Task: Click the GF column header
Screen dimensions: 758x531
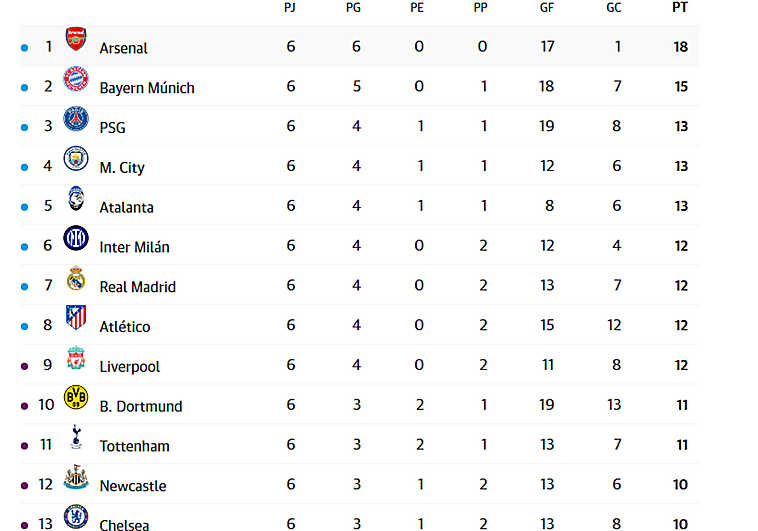Action: coord(546,7)
